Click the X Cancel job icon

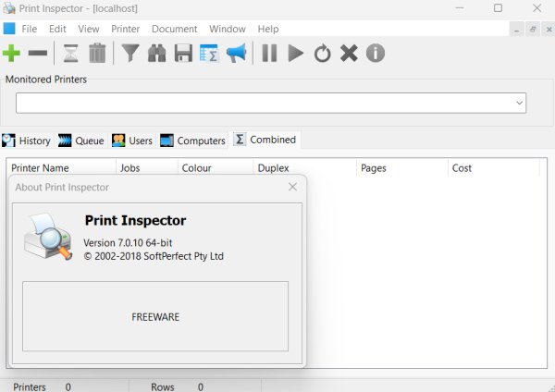[x=349, y=54]
